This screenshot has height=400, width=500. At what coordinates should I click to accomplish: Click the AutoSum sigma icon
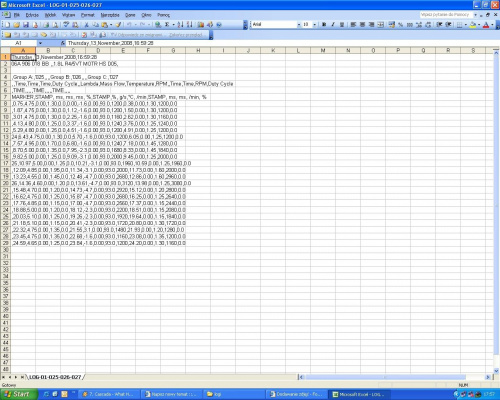(x=167, y=25)
